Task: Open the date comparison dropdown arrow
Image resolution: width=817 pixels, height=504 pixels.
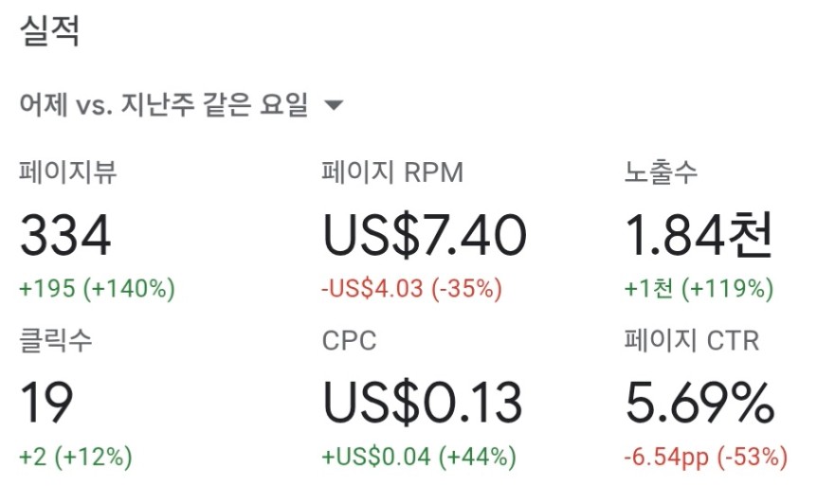Action: pos(334,105)
